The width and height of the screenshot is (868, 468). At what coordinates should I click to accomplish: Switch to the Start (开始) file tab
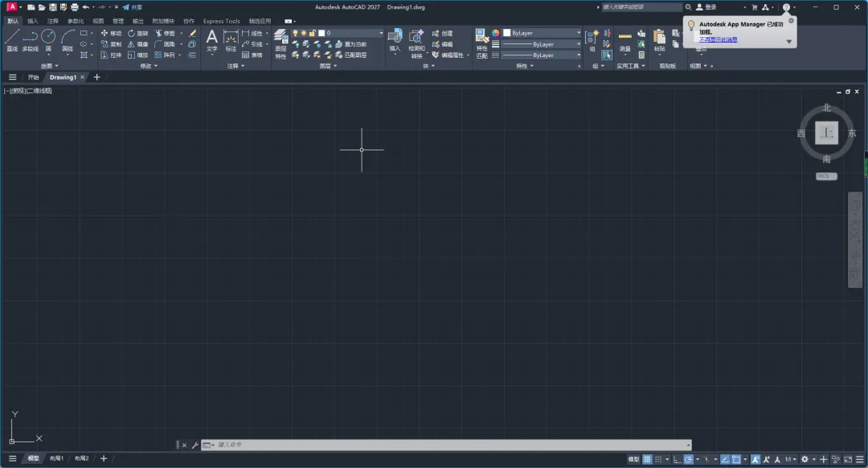pyautogui.click(x=33, y=77)
